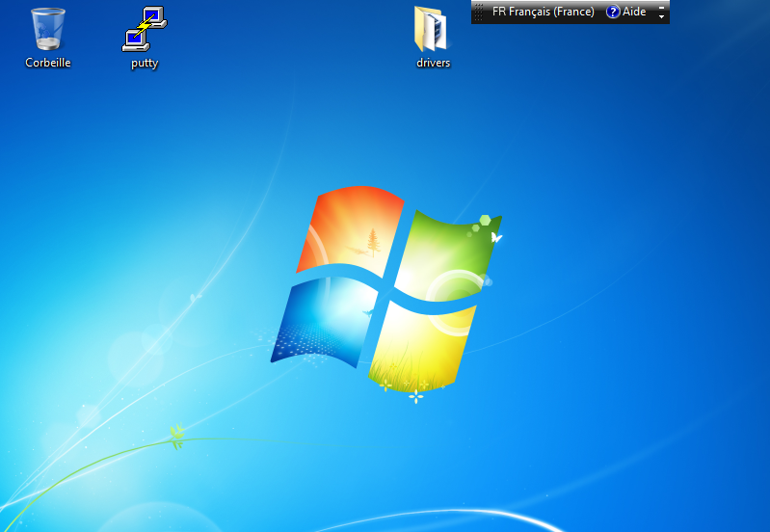Click the "putty" icon label text
The height and width of the screenshot is (532, 770).
pos(145,64)
